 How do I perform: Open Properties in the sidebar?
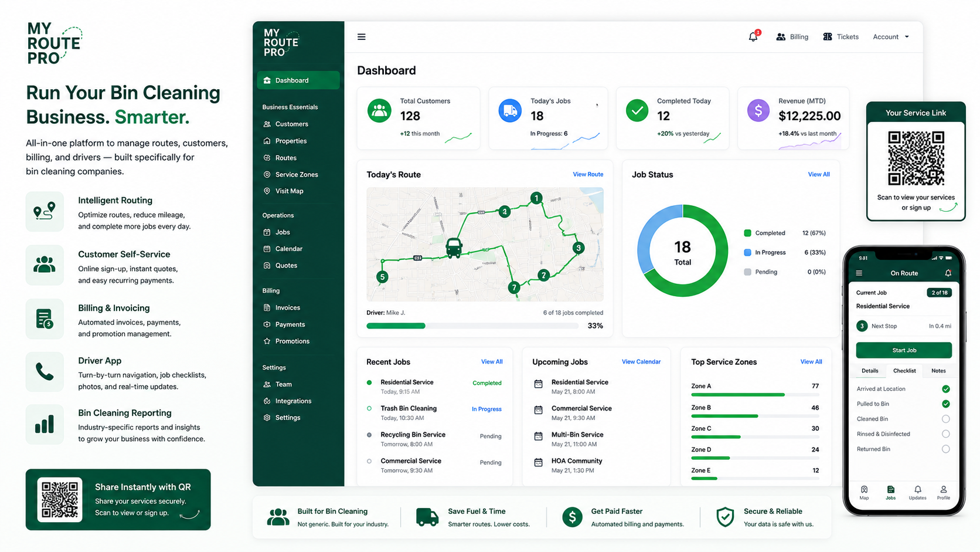pos(291,141)
